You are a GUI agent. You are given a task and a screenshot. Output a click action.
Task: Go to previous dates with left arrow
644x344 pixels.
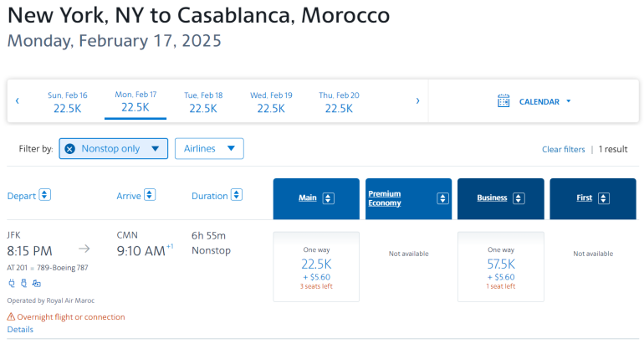click(x=17, y=101)
